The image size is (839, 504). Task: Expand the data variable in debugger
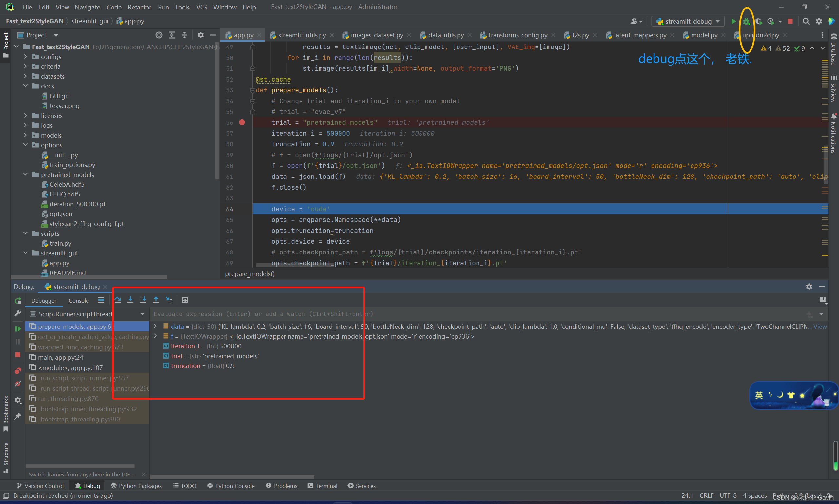[x=156, y=327]
